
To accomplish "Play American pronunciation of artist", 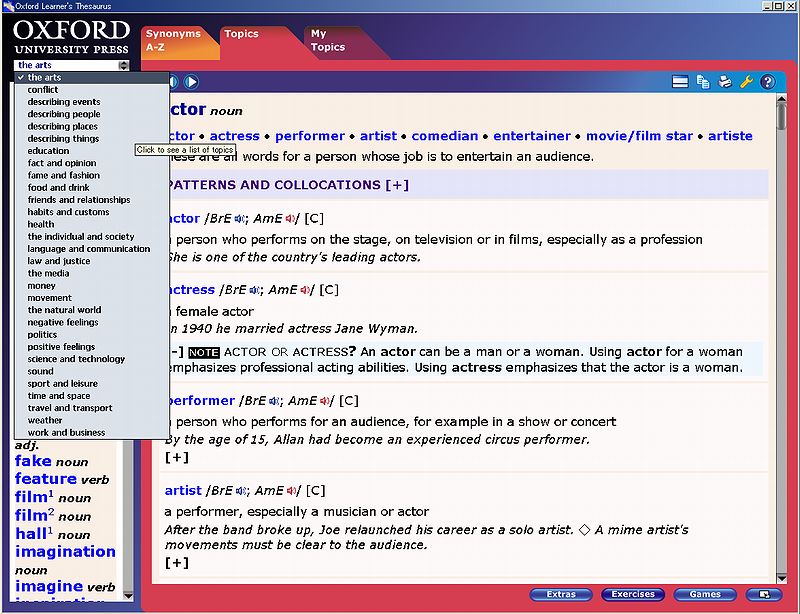I will coord(291,491).
